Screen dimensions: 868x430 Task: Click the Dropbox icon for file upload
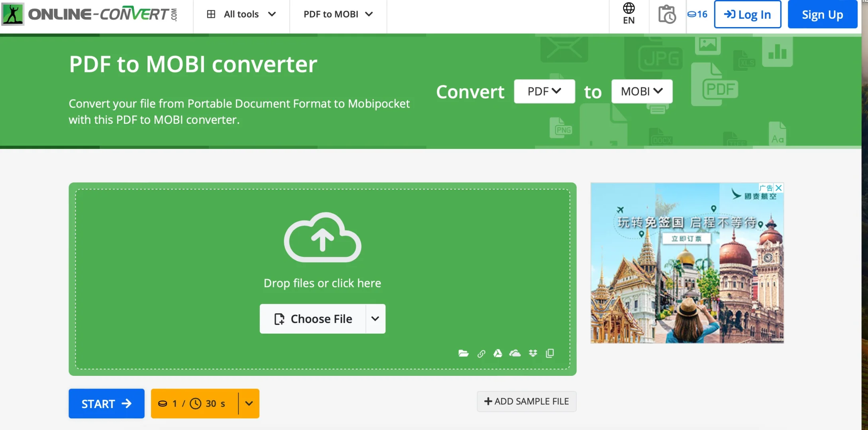(532, 353)
